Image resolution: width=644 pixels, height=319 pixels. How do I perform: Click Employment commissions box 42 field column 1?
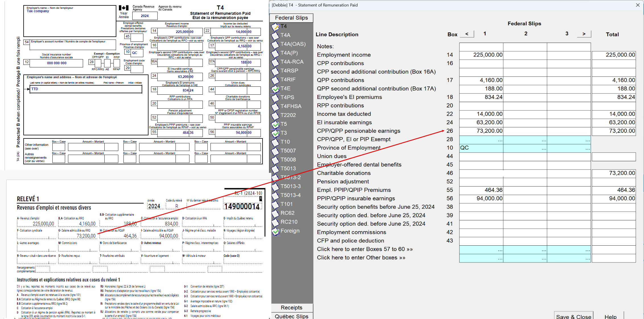[481, 233]
